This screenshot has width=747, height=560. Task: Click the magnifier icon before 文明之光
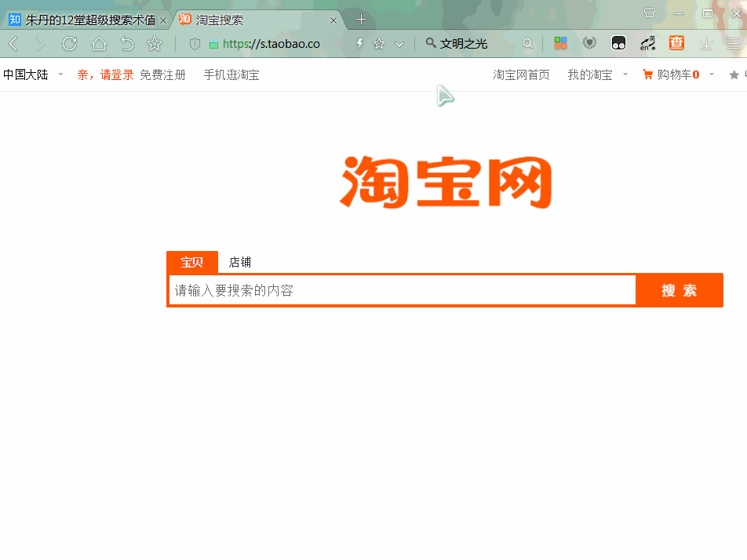tap(431, 43)
